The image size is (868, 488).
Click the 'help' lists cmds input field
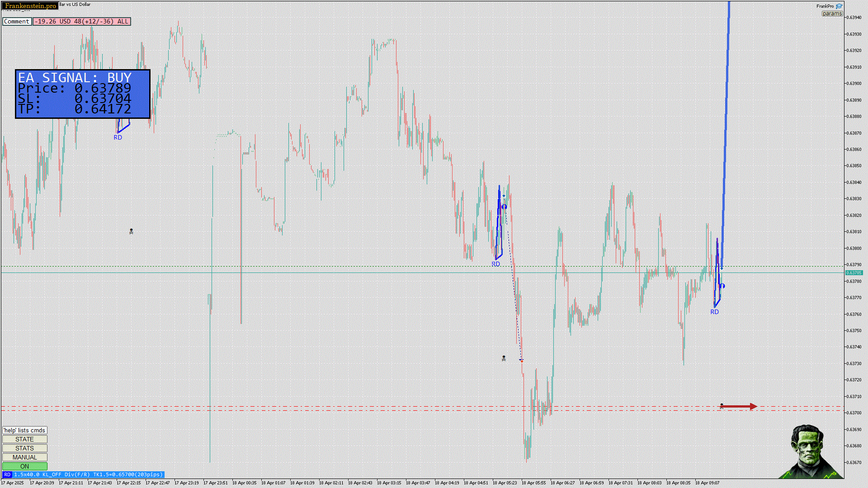(24, 430)
